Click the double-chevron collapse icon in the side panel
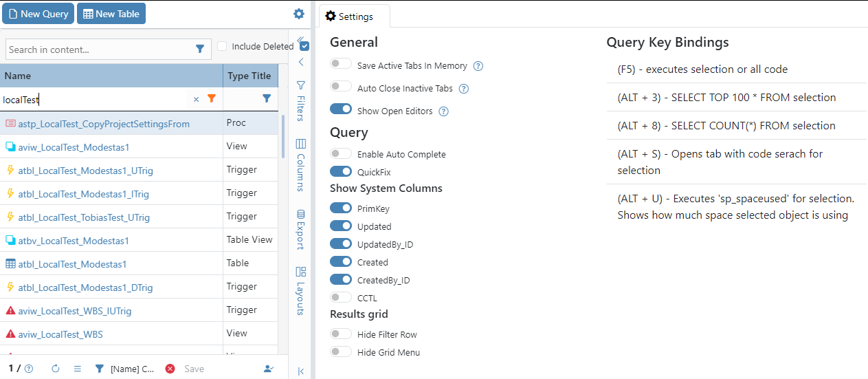The width and height of the screenshot is (868, 379). [x=300, y=40]
